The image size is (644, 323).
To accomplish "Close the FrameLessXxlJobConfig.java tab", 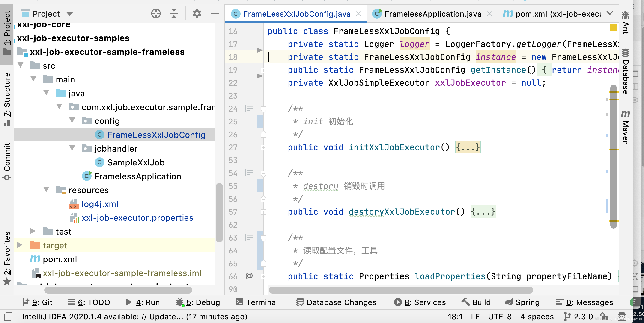I will click(x=358, y=14).
